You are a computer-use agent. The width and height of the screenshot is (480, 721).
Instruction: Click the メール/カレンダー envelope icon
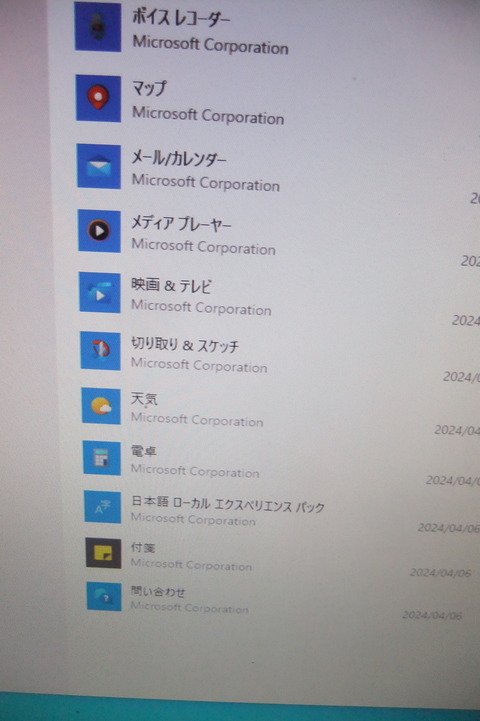coord(99,166)
